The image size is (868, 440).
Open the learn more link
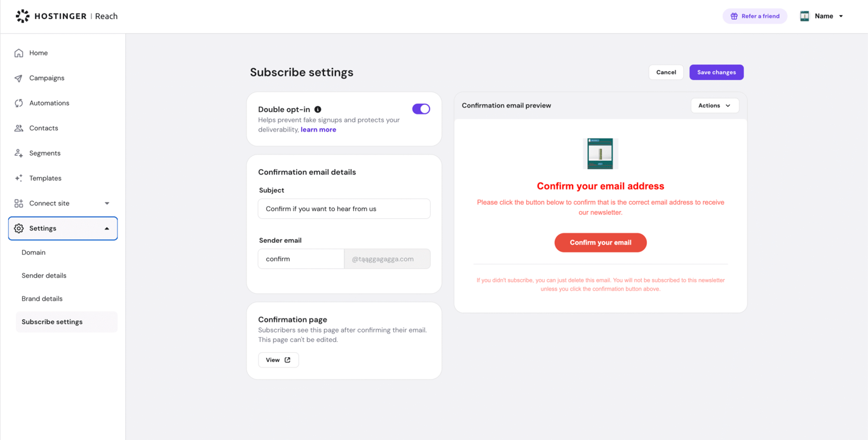[x=318, y=129]
